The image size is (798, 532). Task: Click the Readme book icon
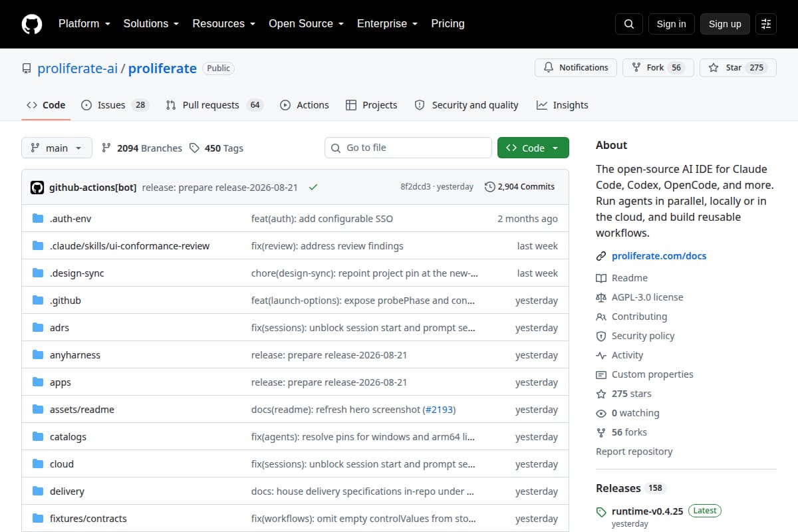601,278
